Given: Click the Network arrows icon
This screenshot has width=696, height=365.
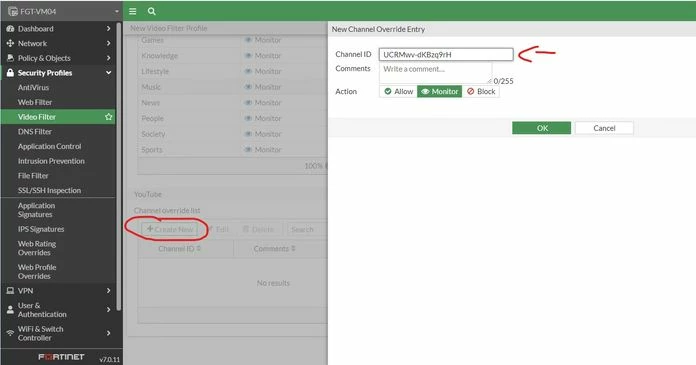Looking at the screenshot, I should click(x=10, y=44).
